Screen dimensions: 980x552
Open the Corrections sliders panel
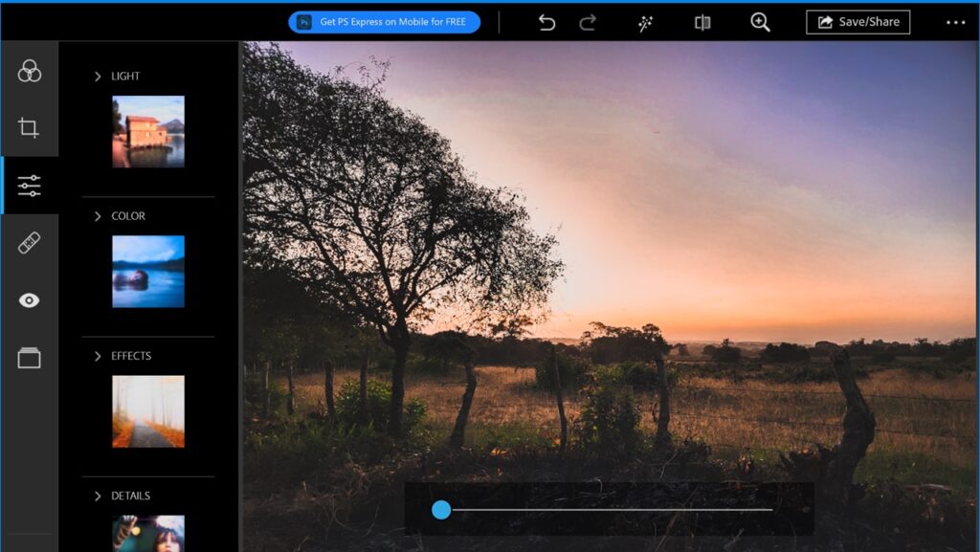coord(30,186)
